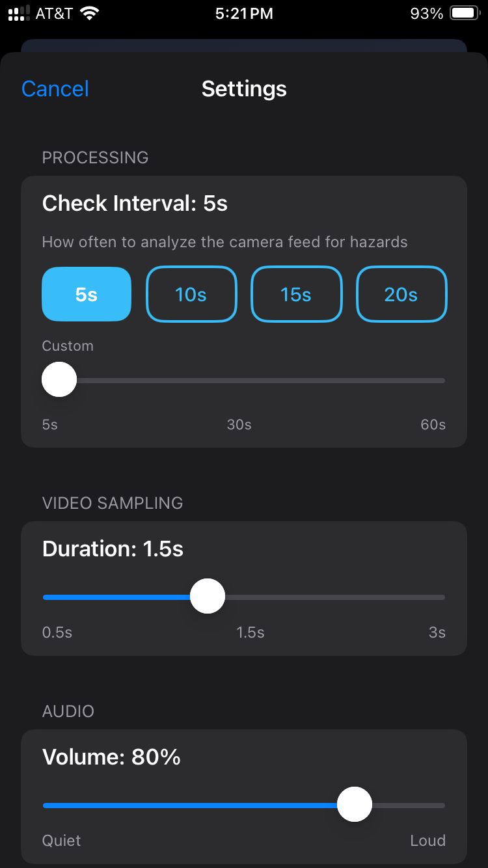Tap the Wi-Fi status bar icon
488x868 pixels.
pos(88,12)
